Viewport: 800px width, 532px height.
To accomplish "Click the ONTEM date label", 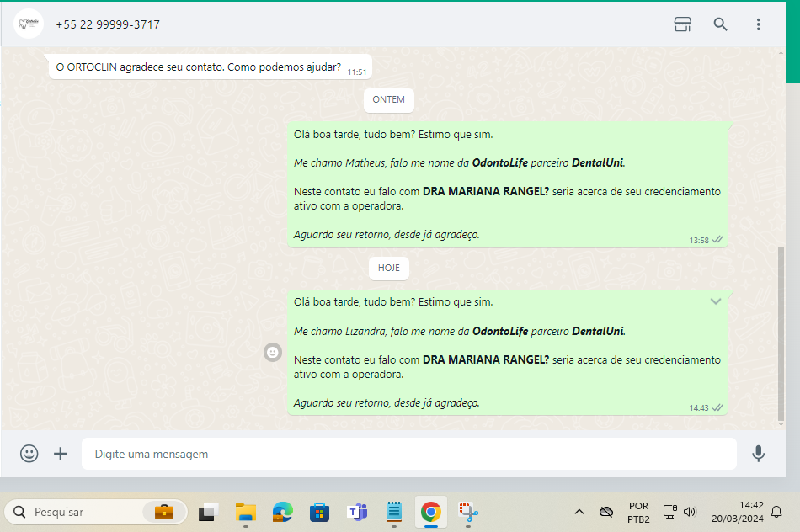I will tap(389, 99).
